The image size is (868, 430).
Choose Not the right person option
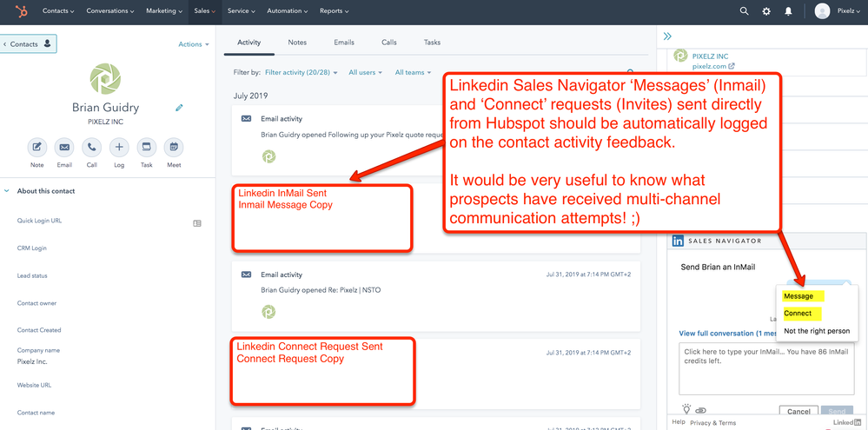[817, 331]
